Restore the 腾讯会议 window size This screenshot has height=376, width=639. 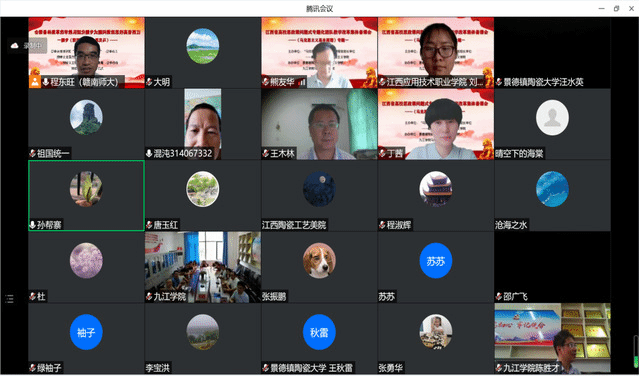click(x=616, y=8)
